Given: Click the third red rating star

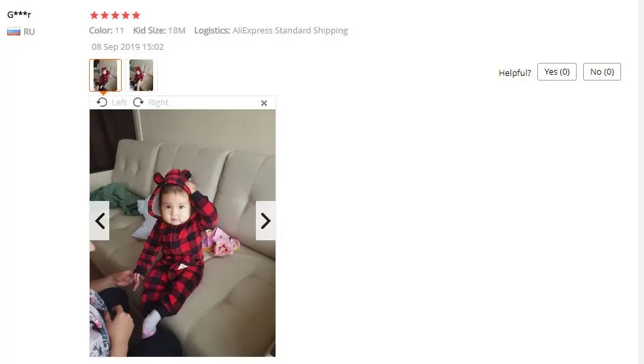Looking at the screenshot, I should pos(115,16).
